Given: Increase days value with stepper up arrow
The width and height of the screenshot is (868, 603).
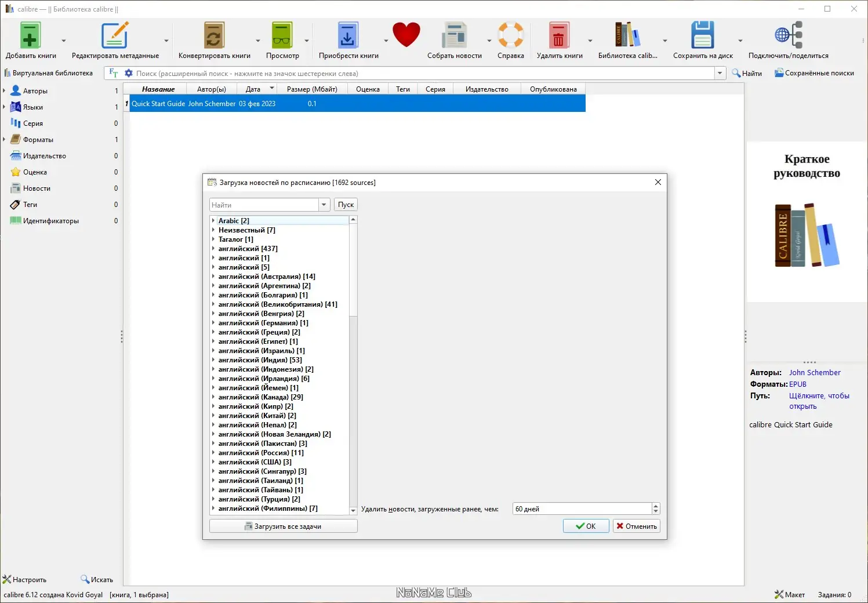Looking at the screenshot, I should (x=656, y=506).
